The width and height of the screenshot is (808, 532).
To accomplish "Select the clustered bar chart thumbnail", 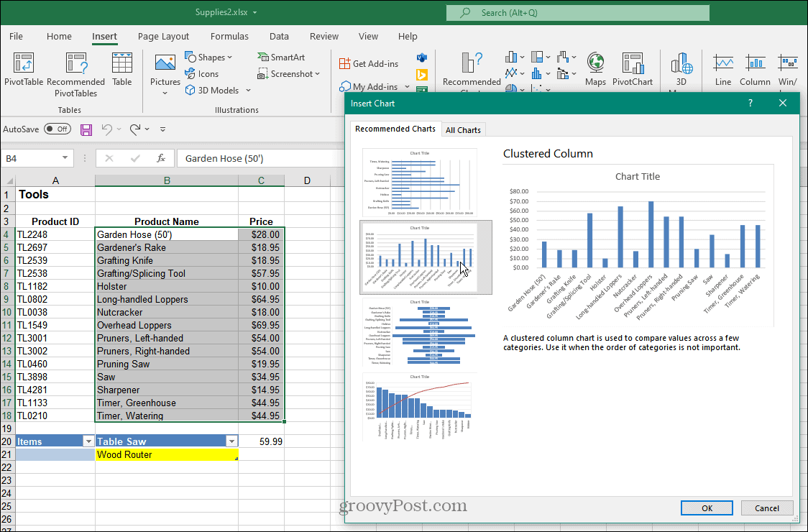I will (x=420, y=182).
